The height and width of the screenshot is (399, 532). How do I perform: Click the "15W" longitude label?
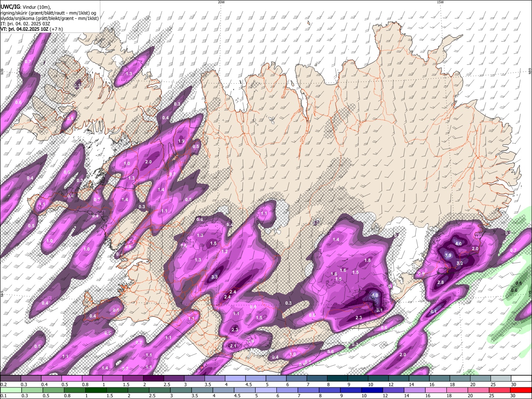[x=440, y=2]
